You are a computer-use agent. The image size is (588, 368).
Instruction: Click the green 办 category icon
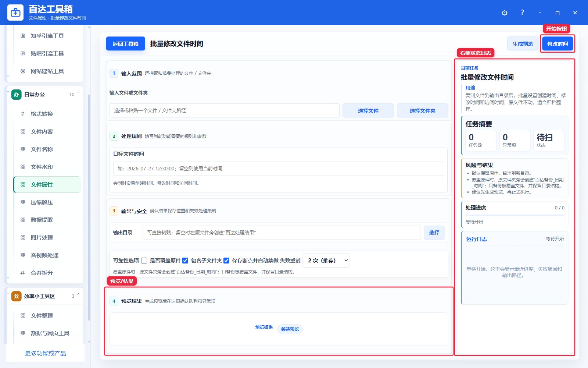[x=16, y=95]
